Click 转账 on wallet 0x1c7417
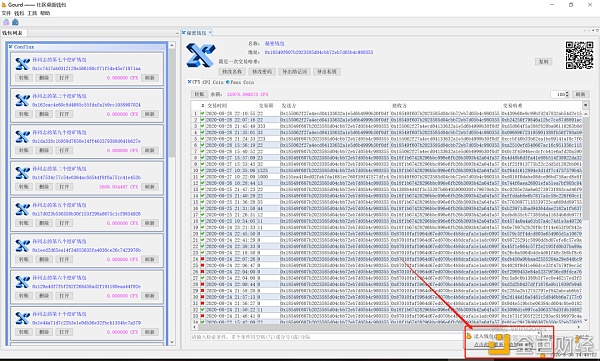This screenshot has width=600, height=361. click(x=24, y=78)
